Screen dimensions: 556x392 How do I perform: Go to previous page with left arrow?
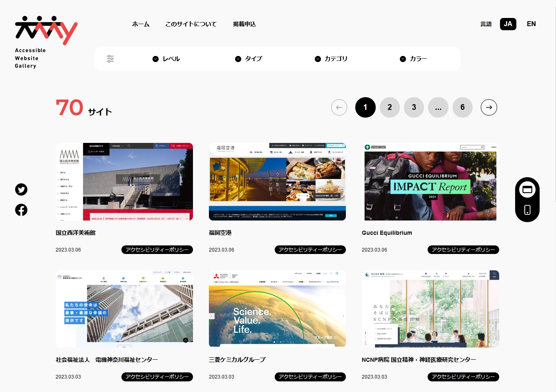click(339, 107)
